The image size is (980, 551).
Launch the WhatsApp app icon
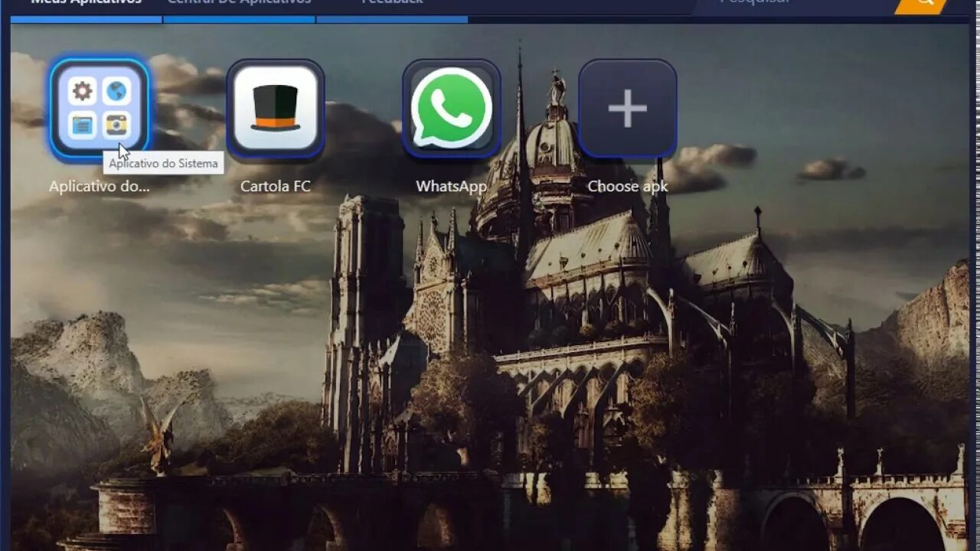452,109
